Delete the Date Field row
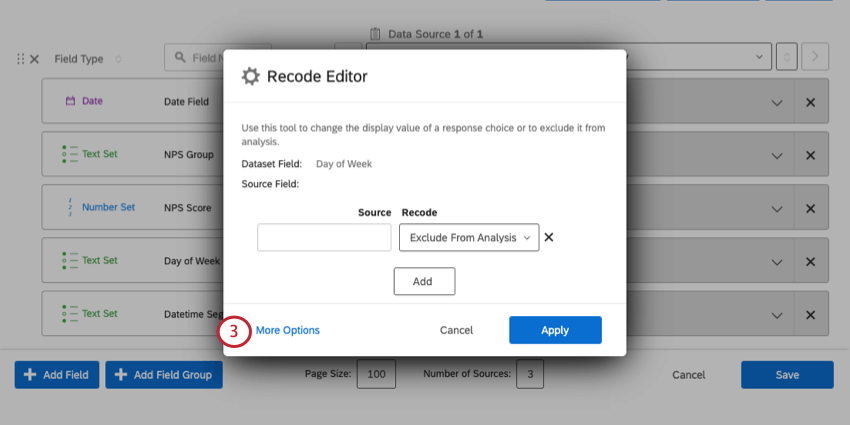850x425 pixels. point(810,102)
